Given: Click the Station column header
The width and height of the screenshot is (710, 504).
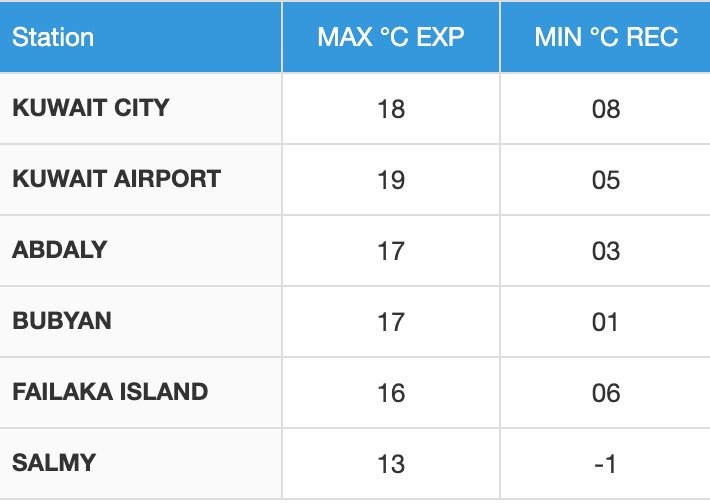Looking at the screenshot, I should tap(53, 38).
